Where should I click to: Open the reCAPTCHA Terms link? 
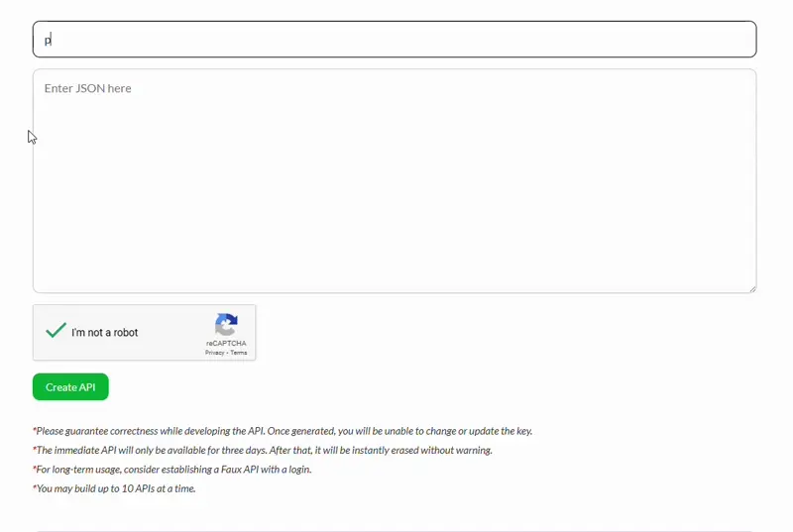tap(239, 353)
